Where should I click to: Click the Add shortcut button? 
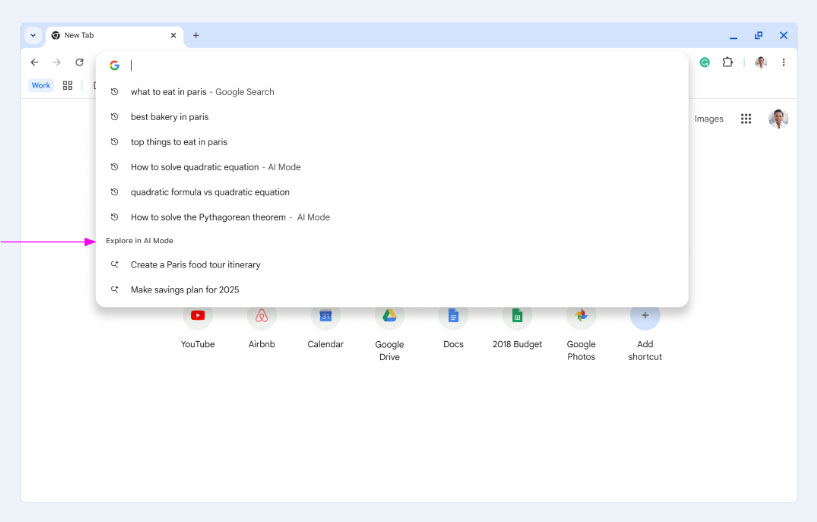pos(645,335)
